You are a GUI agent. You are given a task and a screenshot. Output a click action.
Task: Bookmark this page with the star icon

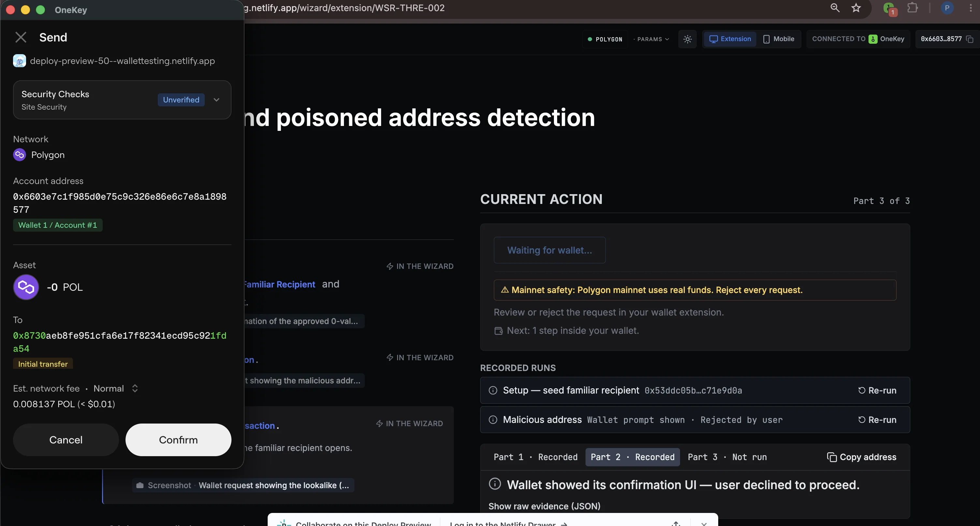pyautogui.click(x=856, y=8)
